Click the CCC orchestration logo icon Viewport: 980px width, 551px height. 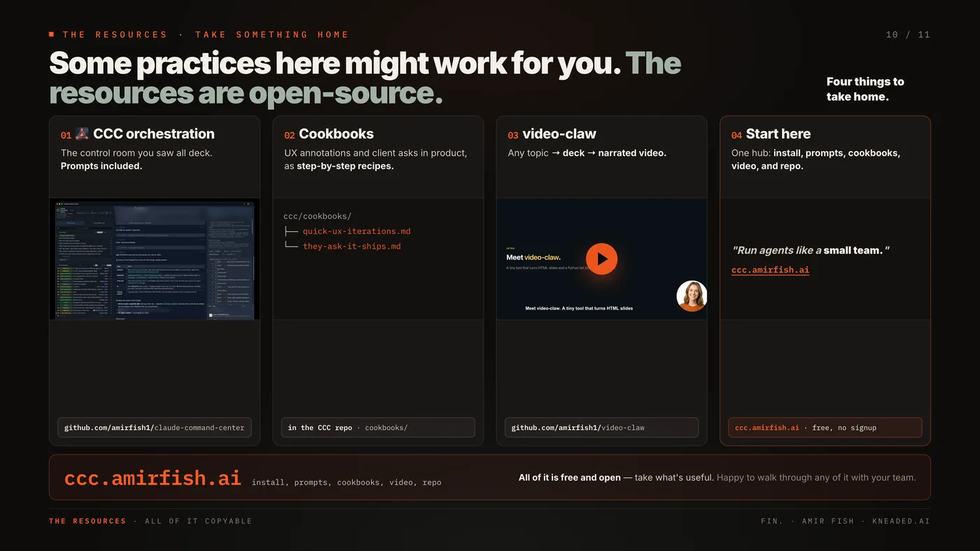point(82,134)
